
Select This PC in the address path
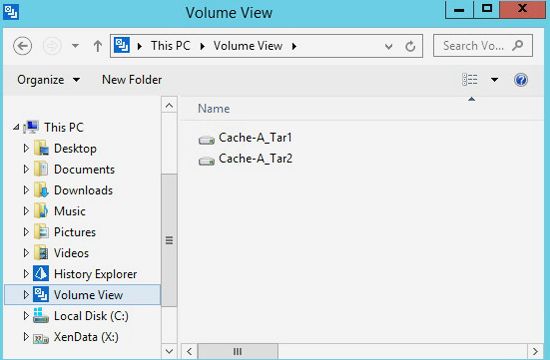[x=170, y=46]
